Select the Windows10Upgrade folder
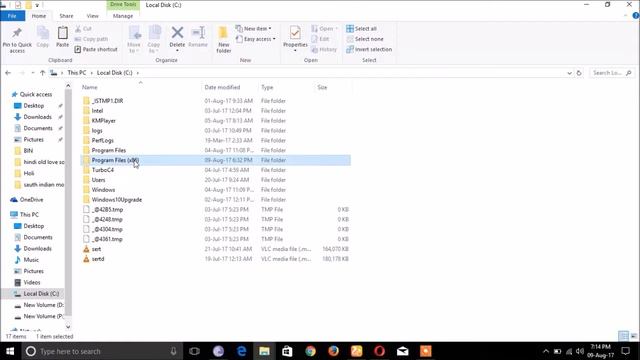This screenshot has width=640, height=360. (x=216, y=200)
